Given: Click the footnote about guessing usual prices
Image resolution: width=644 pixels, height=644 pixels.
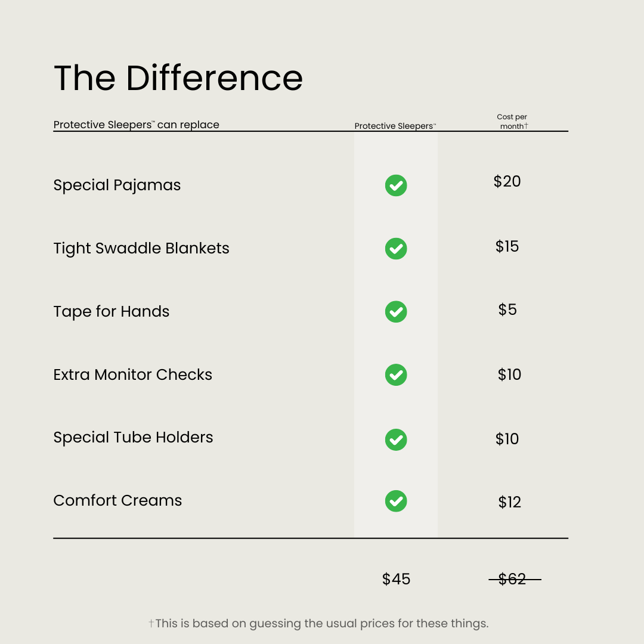Looking at the screenshot, I should pyautogui.click(x=318, y=624).
